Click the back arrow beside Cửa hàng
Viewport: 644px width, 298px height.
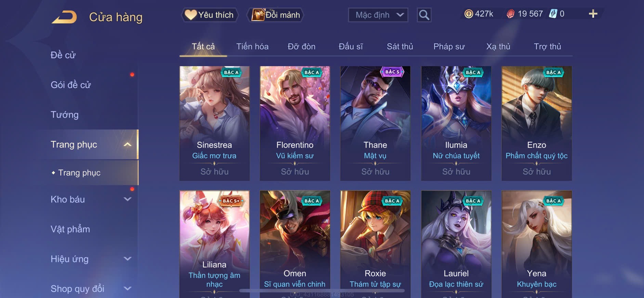point(65,17)
